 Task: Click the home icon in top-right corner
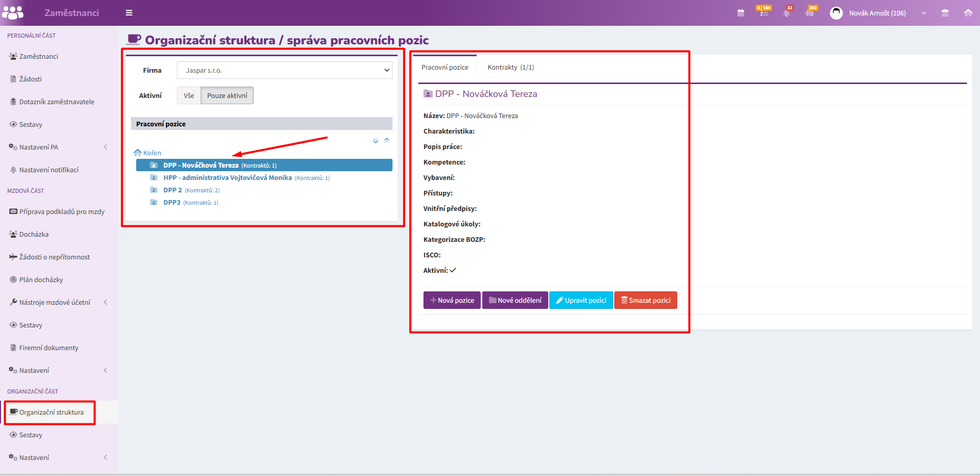click(968, 13)
